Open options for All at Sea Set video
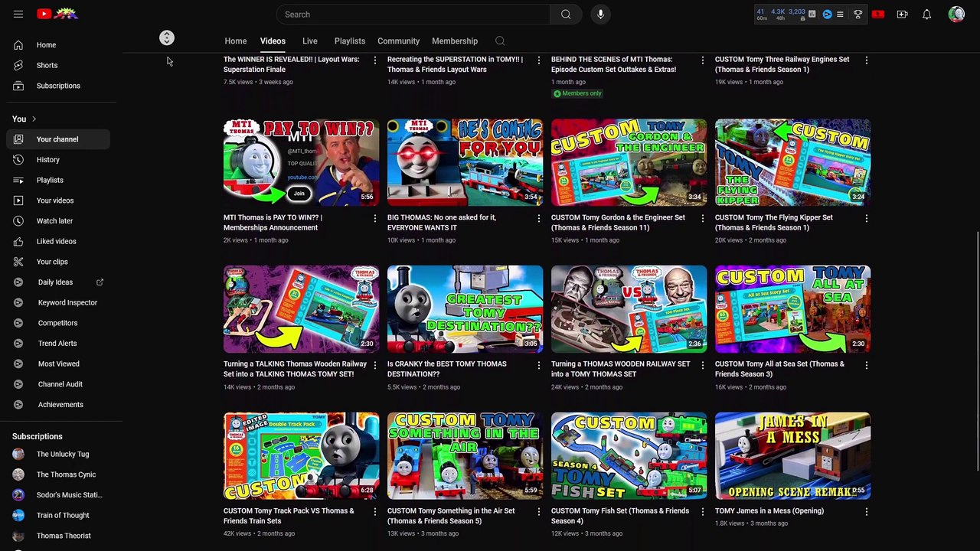The height and width of the screenshot is (551, 980). 866,365
